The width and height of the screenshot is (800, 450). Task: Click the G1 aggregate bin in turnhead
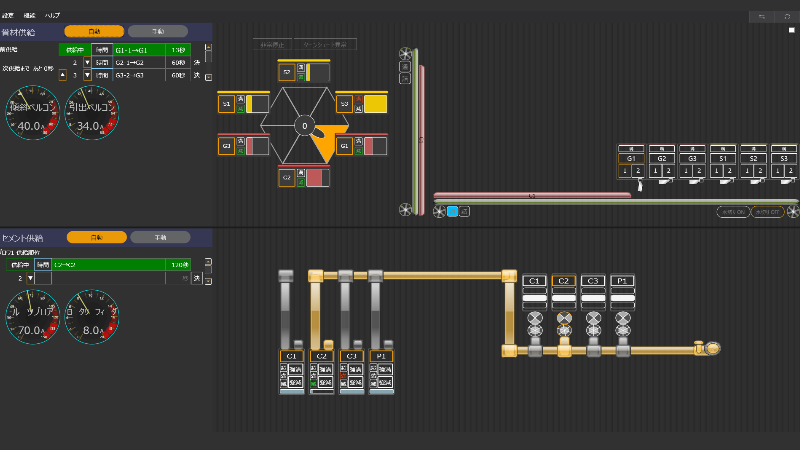click(x=344, y=146)
